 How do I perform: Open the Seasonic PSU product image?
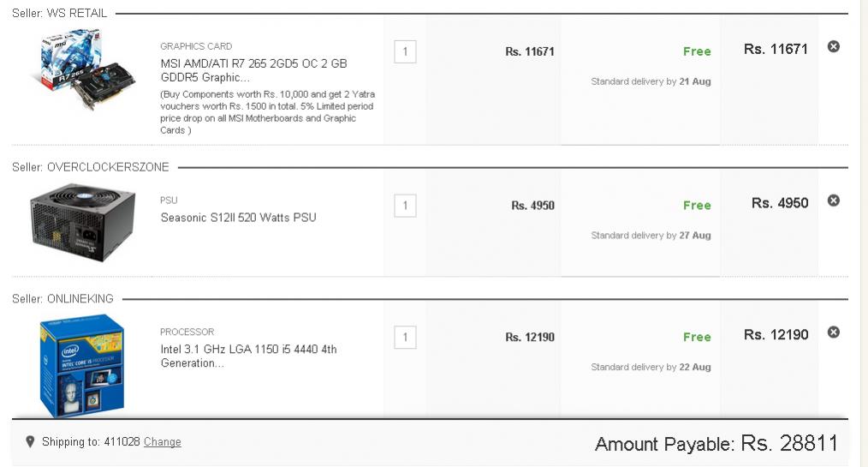pyautogui.click(x=83, y=223)
